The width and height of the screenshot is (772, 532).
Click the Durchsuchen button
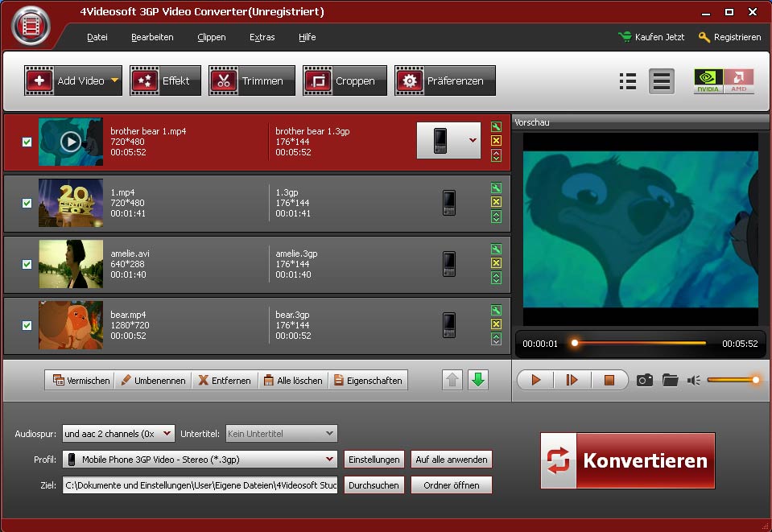click(x=374, y=485)
